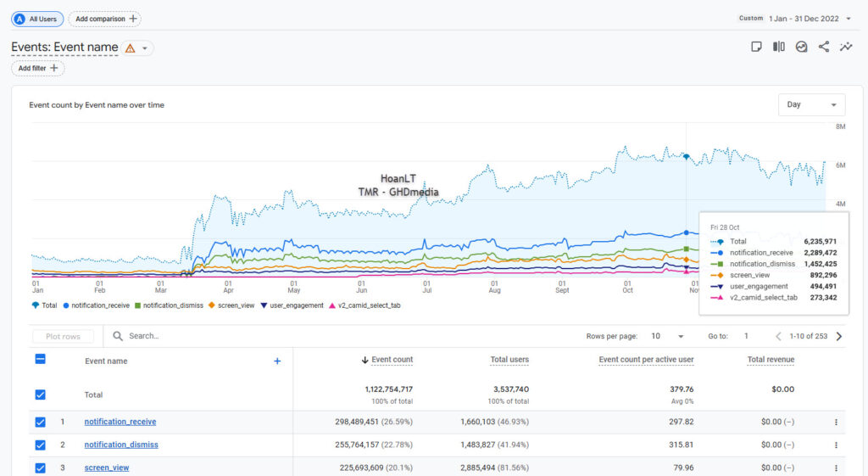The image size is (868, 476).
Task: Click the compare columns icon
Action: point(779,47)
